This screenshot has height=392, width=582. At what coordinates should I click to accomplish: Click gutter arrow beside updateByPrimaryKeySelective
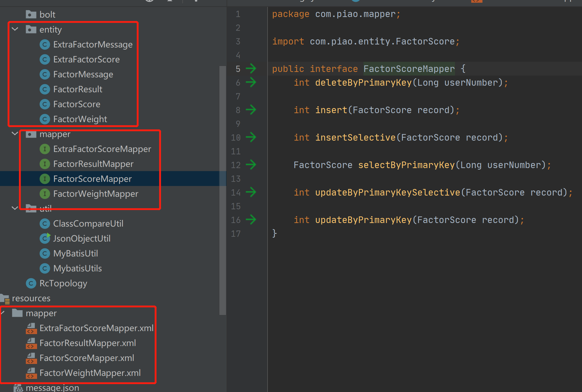click(x=251, y=192)
